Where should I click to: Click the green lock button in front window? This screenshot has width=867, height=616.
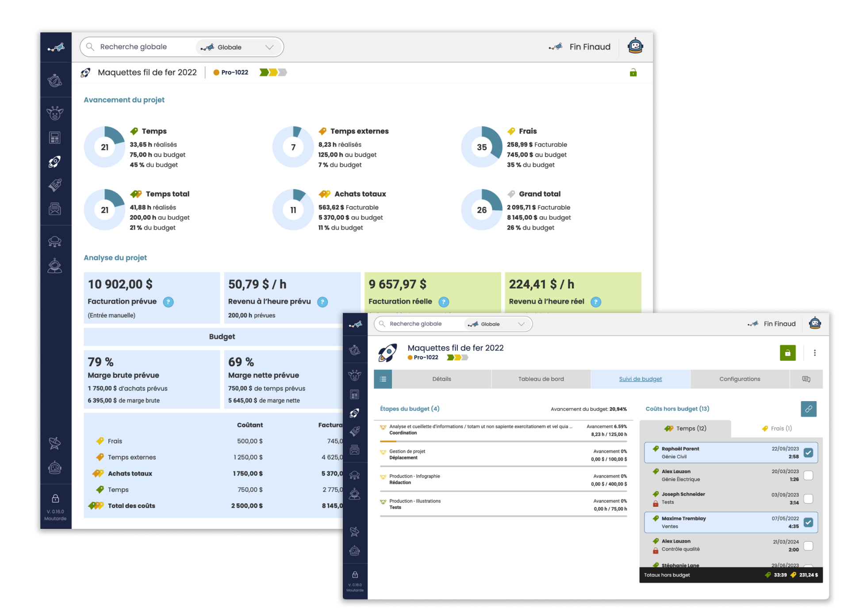(x=787, y=353)
